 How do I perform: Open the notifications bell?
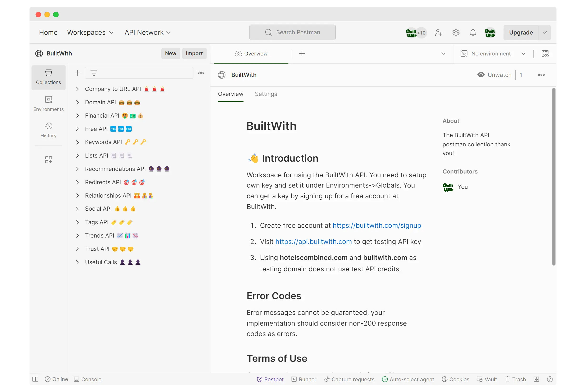[473, 33]
